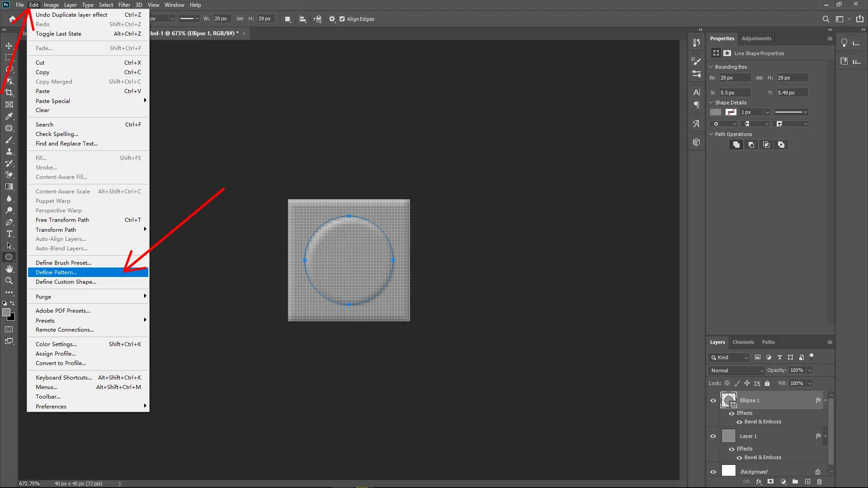This screenshot has height=488, width=868.
Task: Select the Zoom tool
Action: pos(9,281)
